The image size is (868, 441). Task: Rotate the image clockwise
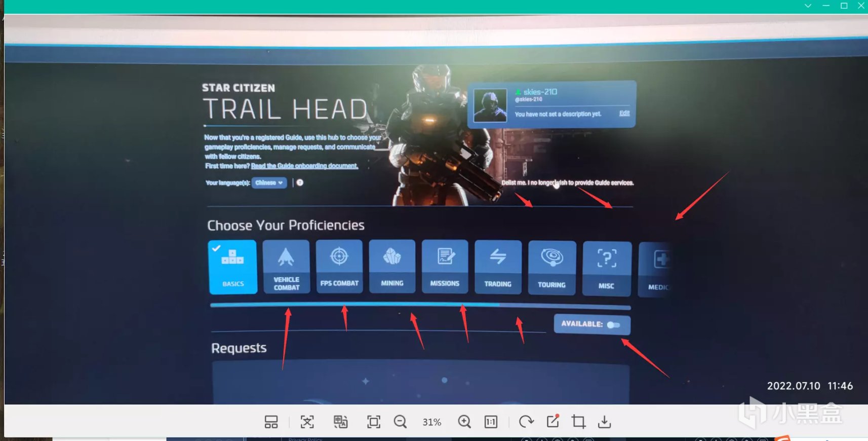[526, 422]
